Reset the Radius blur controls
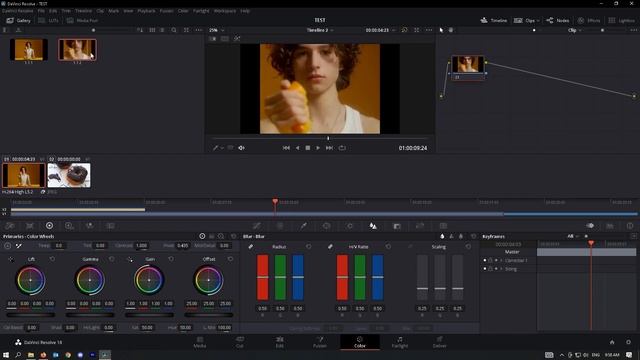Image resolution: width=640 pixels, height=360 pixels. 309,247
